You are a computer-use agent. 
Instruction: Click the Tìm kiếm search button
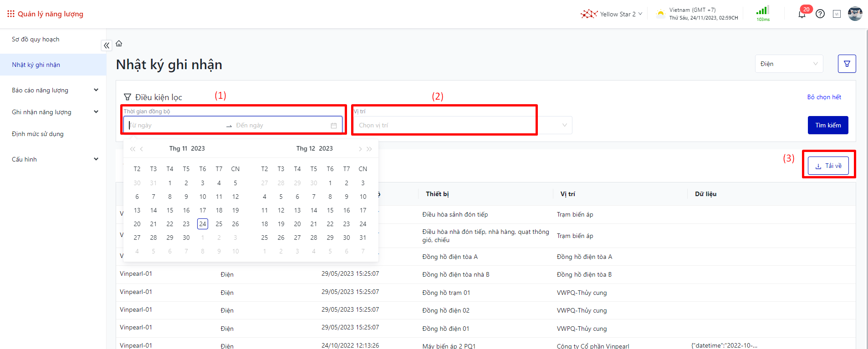coord(827,125)
